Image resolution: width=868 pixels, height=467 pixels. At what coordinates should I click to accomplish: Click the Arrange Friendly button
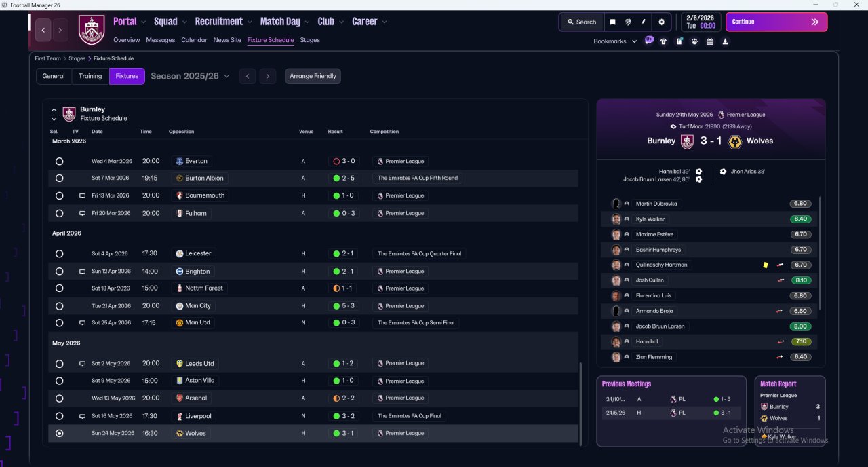313,76
